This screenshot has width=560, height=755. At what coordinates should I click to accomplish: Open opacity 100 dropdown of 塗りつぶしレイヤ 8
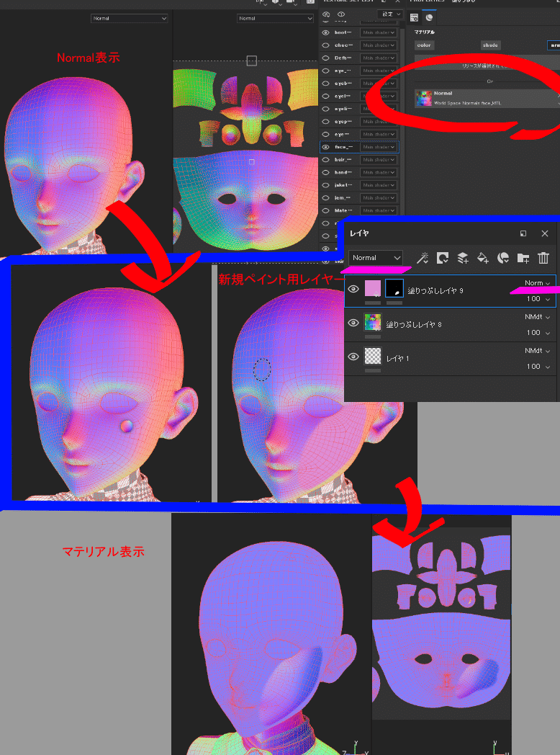(538, 333)
